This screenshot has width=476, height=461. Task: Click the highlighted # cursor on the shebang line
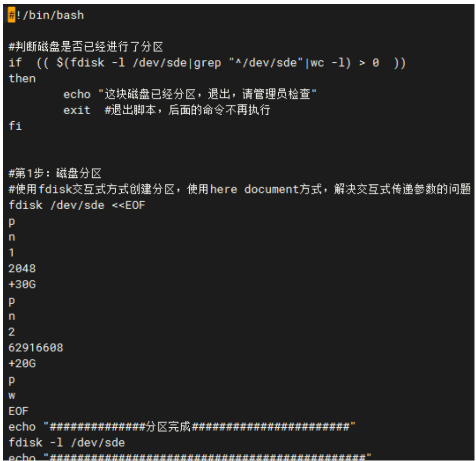(12, 15)
